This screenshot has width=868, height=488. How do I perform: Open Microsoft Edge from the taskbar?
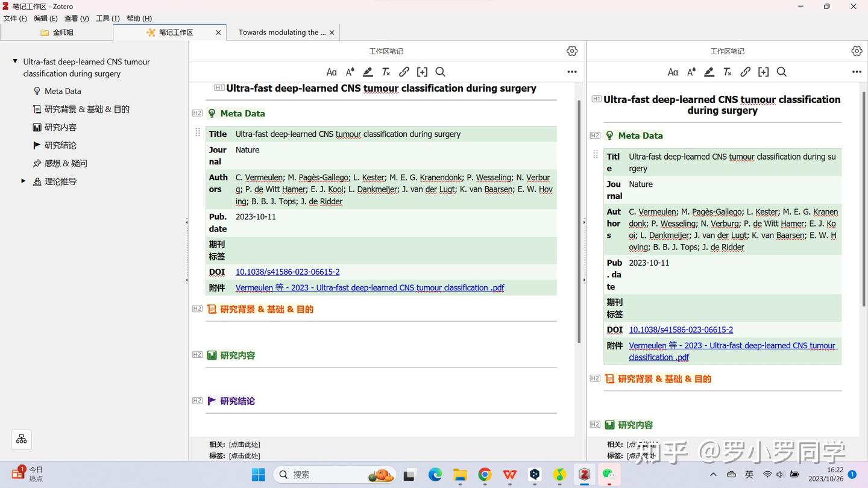435,475
